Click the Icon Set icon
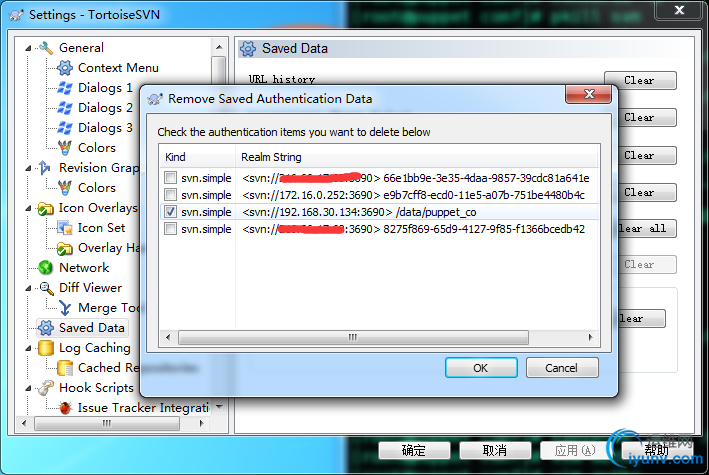709x475 pixels. tap(65, 228)
